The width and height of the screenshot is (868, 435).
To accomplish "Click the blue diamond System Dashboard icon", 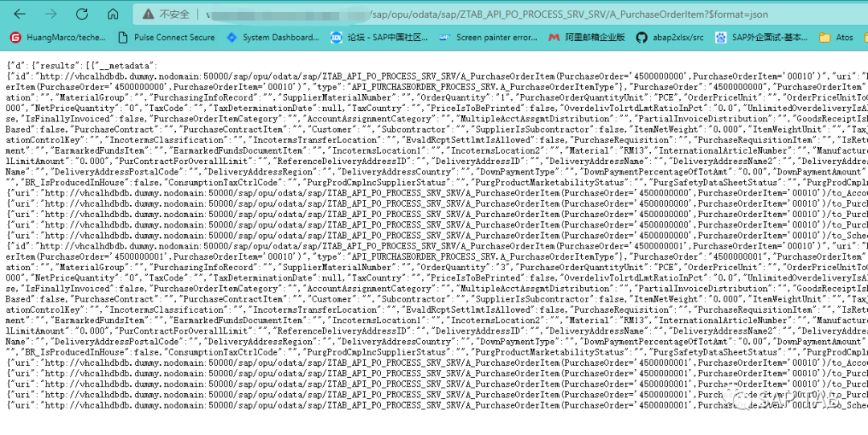I will tap(232, 38).
